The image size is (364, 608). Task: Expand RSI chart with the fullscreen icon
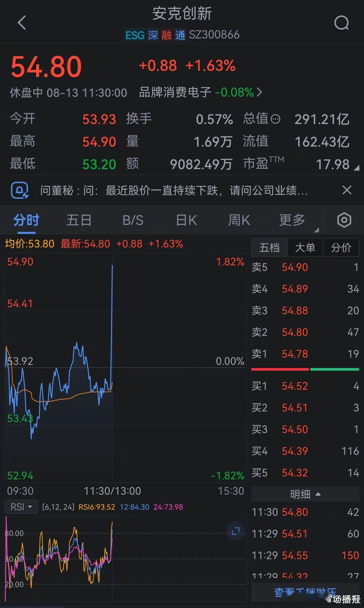click(x=236, y=531)
